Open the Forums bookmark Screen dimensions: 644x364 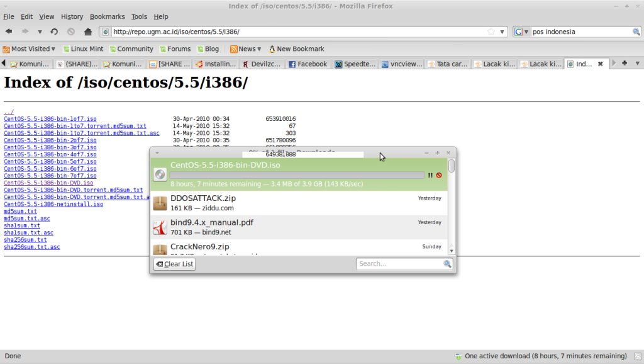tap(175, 49)
